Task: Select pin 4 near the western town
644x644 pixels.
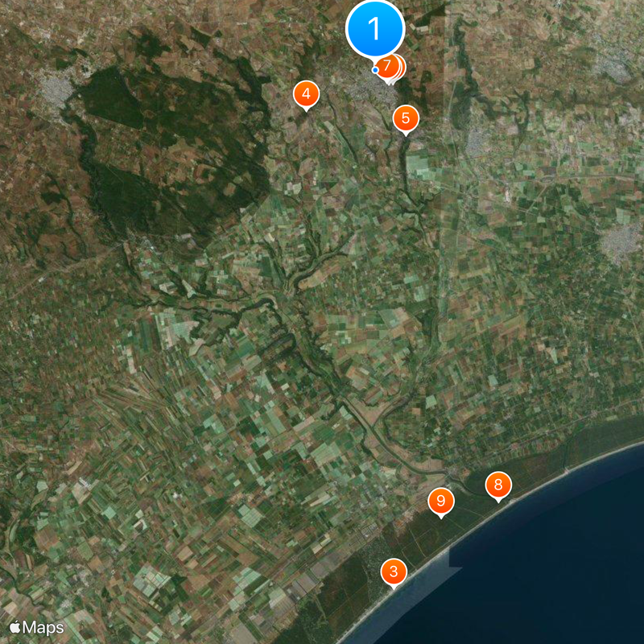Action: [307, 93]
